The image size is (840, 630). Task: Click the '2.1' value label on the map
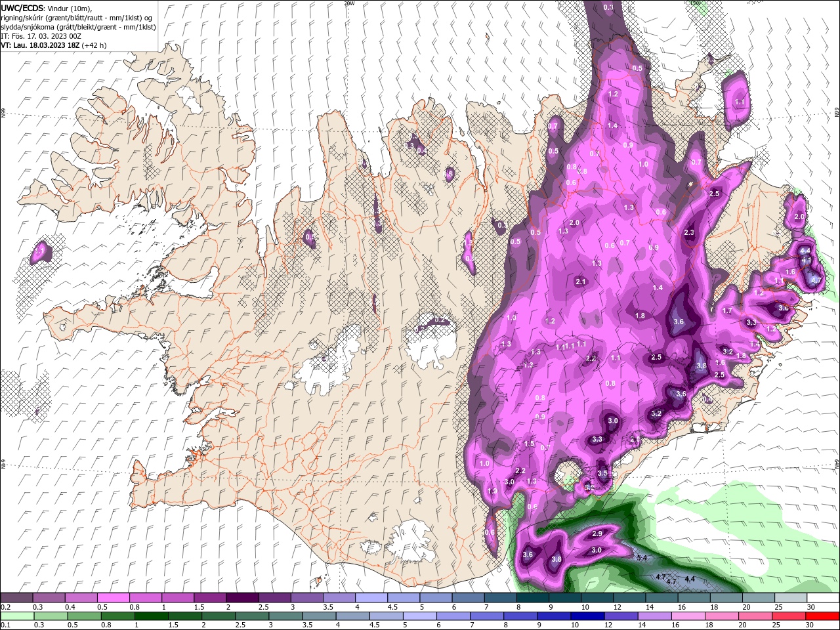[x=580, y=282]
